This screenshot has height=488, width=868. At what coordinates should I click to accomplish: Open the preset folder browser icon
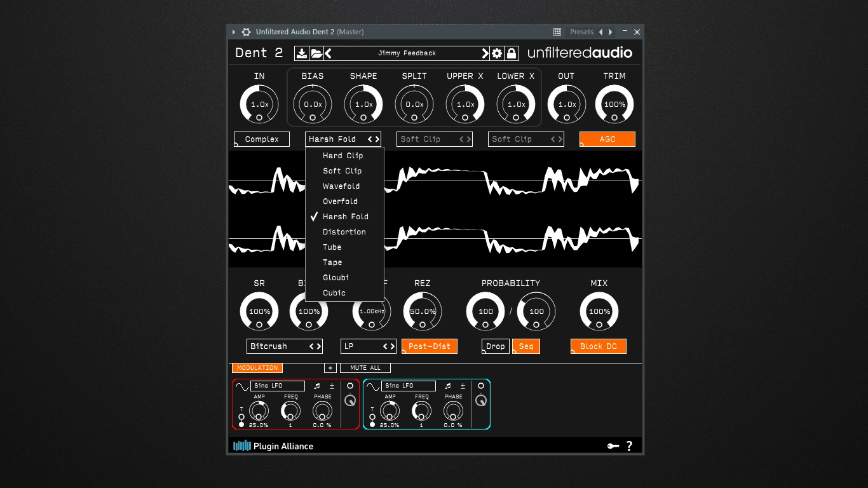[x=316, y=53]
